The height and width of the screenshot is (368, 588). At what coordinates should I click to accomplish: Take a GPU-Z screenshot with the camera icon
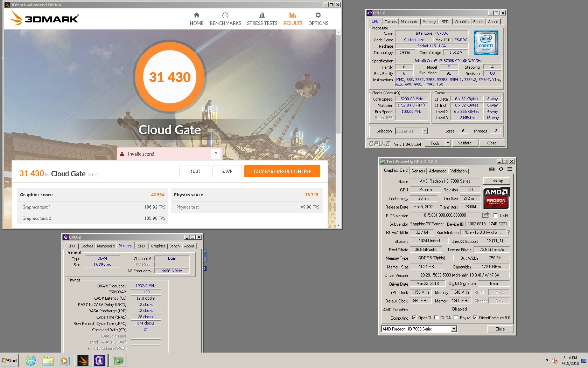(x=492, y=169)
